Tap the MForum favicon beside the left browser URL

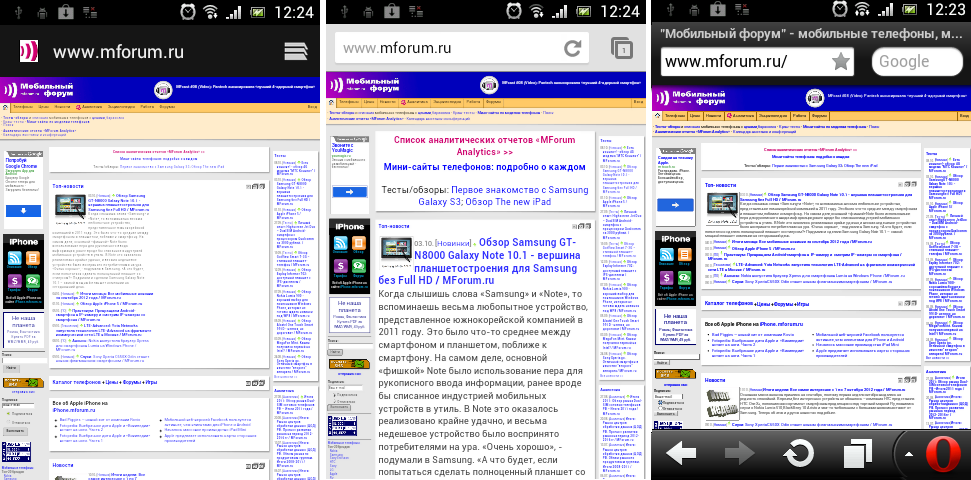click(x=25, y=52)
